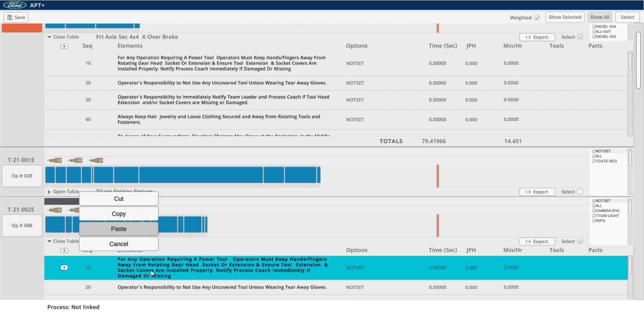644x320 pixels.
Task: Choose Copy from the context menu
Action: click(x=119, y=214)
